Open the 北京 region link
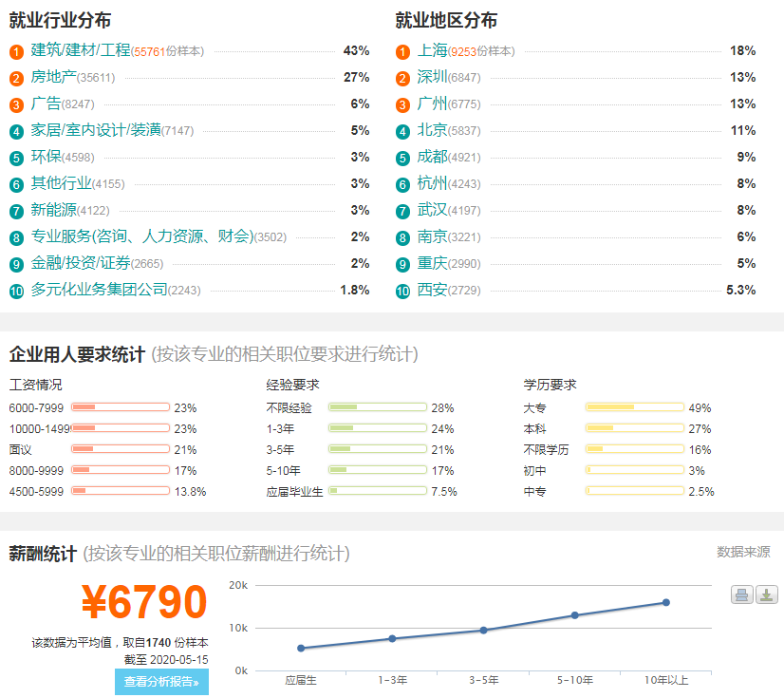Viewport: 784px width, 698px height. 433,129
